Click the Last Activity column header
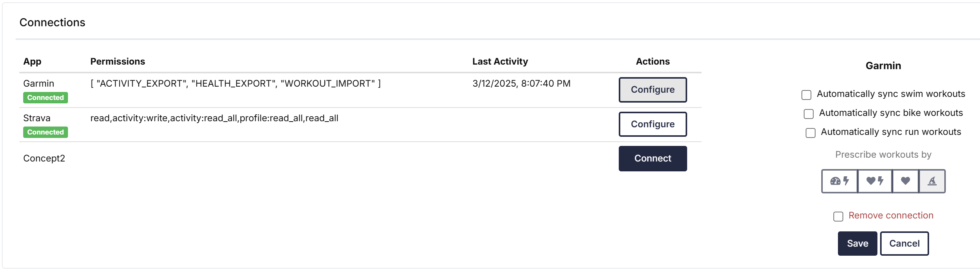The image size is (980, 269). coord(500,62)
